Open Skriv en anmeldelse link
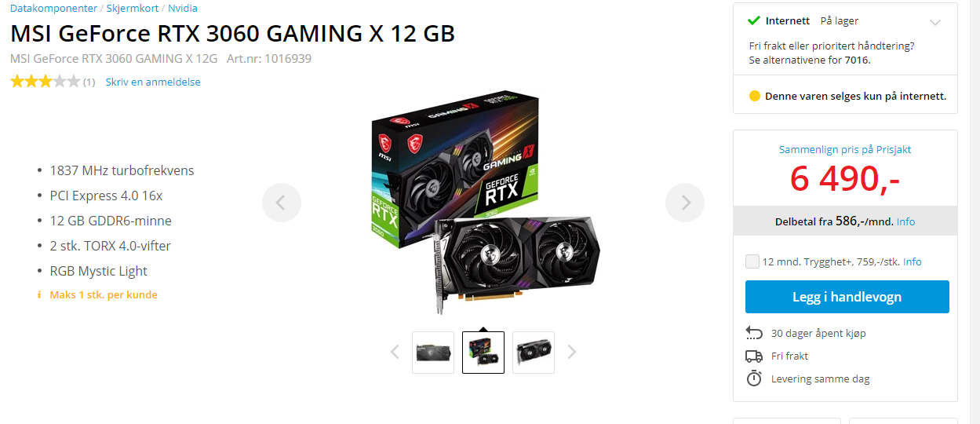980x424 pixels. click(x=153, y=82)
